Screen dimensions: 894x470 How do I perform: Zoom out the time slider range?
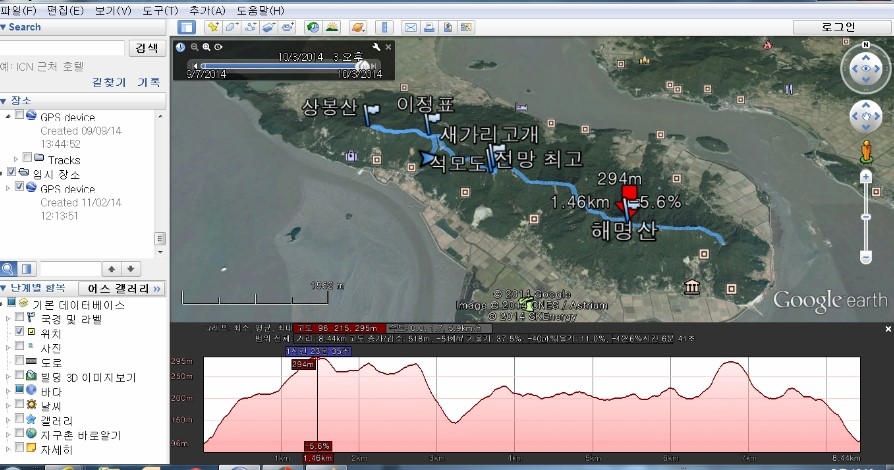click(194, 47)
